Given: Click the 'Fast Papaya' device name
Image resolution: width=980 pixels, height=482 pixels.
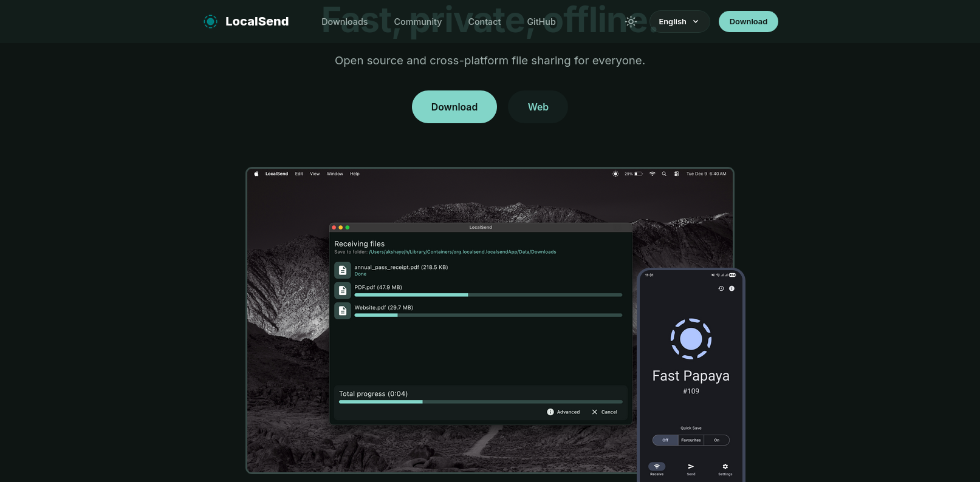Looking at the screenshot, I should (691, 376).
